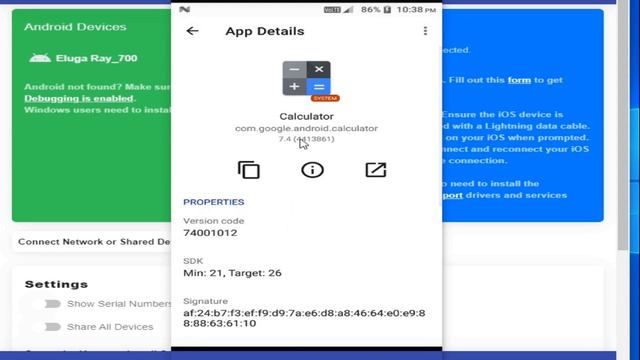Click the signature hash text

pos(304,318)
